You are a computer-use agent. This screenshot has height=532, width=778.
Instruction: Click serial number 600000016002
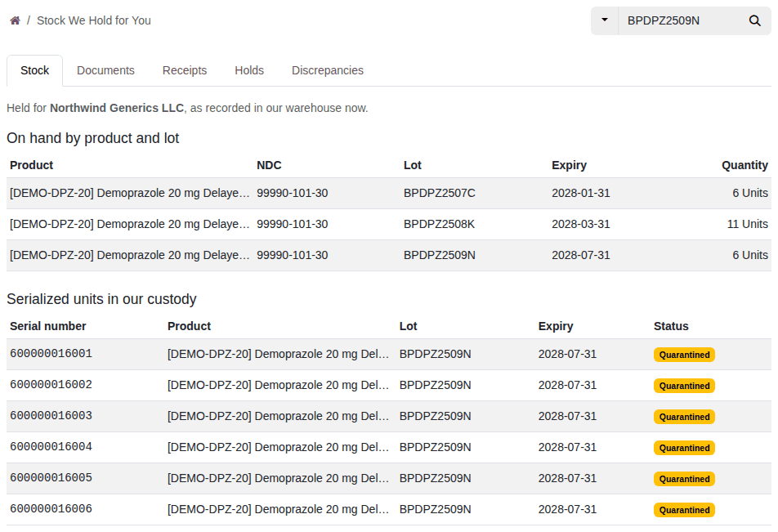(x=51, y=385)
